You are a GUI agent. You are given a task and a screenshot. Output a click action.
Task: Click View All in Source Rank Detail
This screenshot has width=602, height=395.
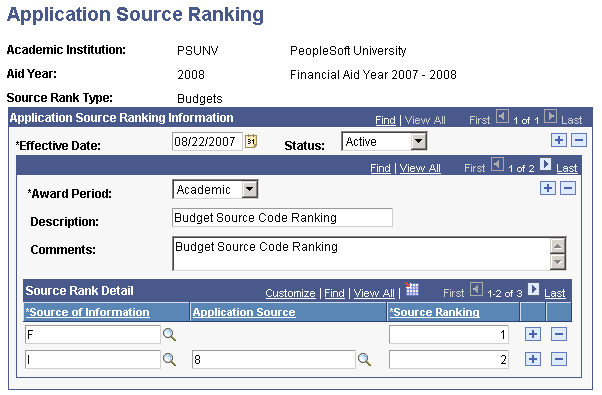click(374, 293)
